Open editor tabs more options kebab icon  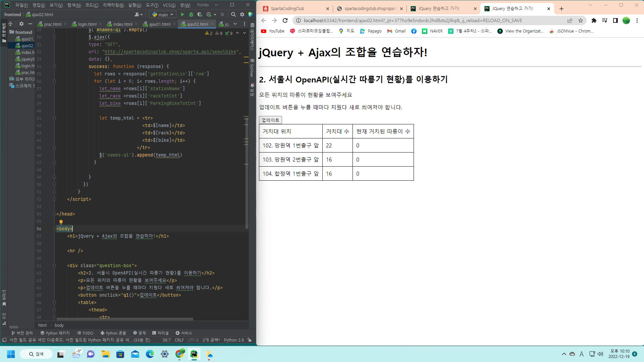pyautogui.click(x=245, y=24)
